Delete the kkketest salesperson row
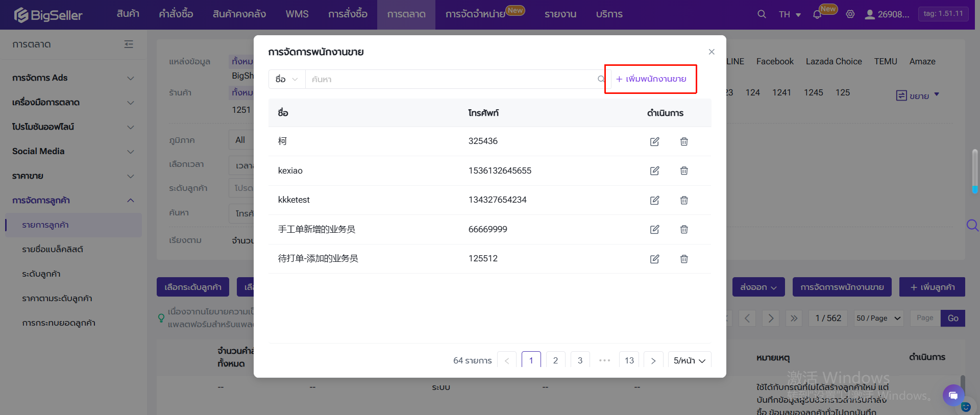 (684, 200)
